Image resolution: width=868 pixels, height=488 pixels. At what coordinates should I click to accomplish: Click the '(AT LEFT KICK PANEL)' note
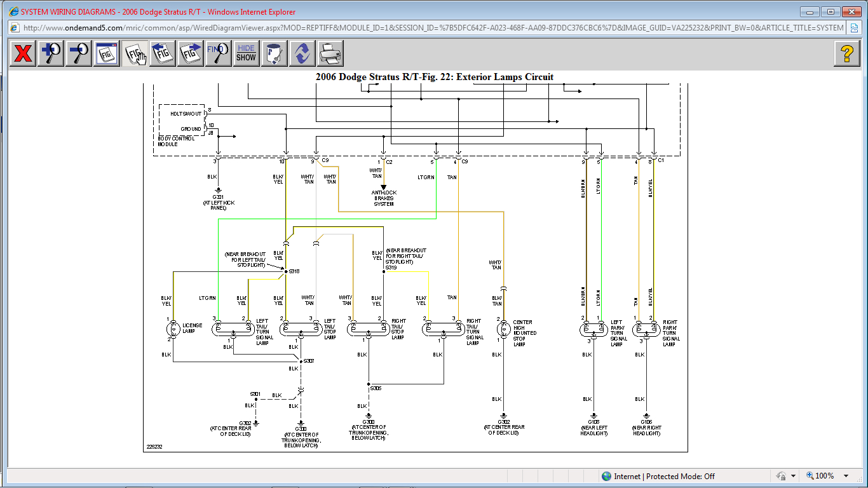[x=219, y=205]
